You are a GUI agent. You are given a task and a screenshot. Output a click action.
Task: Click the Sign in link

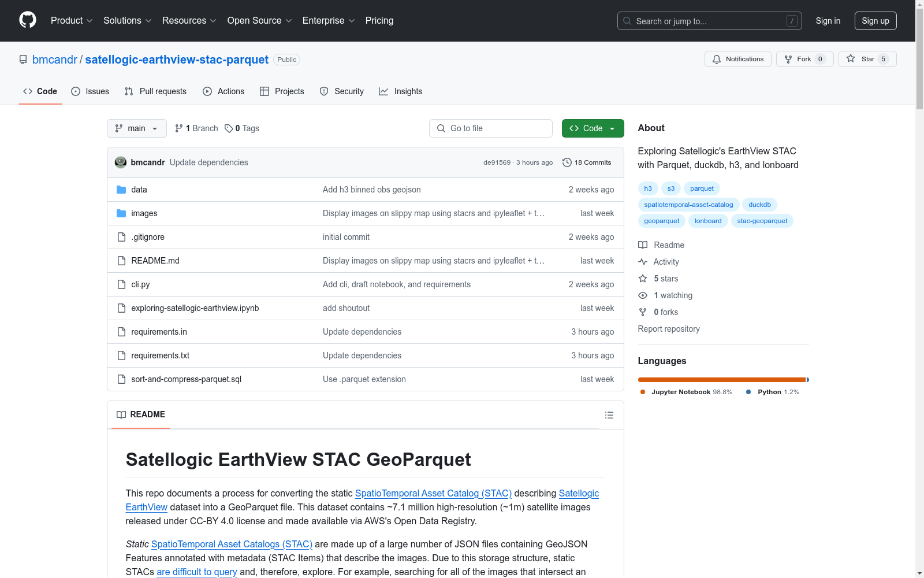[828, 21]
